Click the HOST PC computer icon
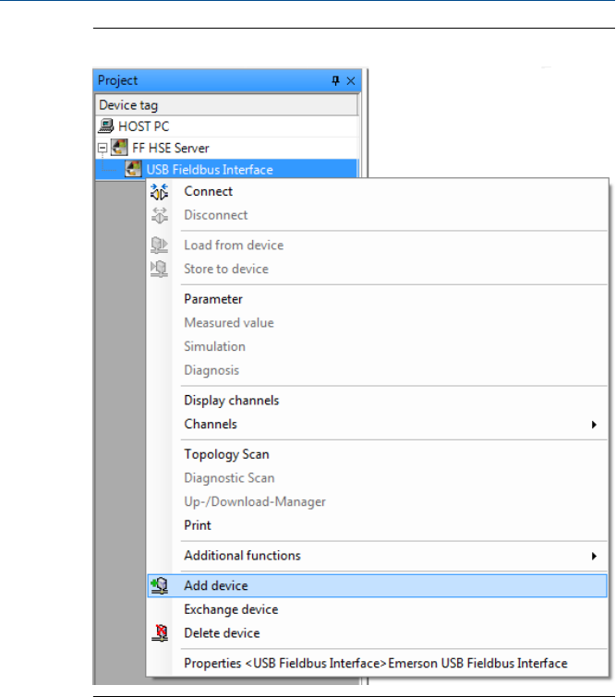The width and height of the screenshot is (616, 697). click(x=107, y=126)
